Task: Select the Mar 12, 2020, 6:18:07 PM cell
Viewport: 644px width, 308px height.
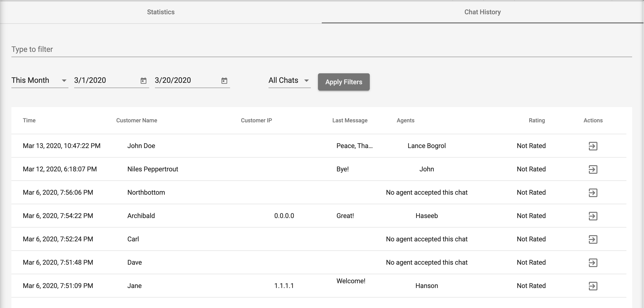Action: coord(60,169)
